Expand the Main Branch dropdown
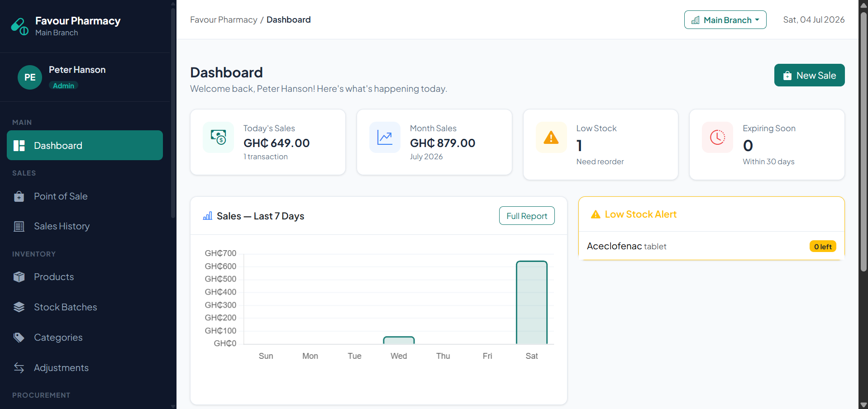Image resolution: width=868 pixels, height=409 pixels. [725, 20]
